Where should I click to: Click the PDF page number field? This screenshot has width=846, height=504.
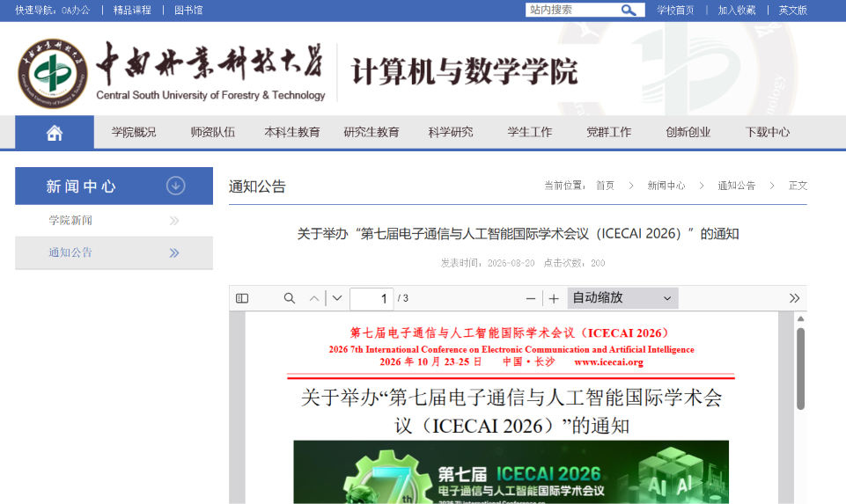coord(372,299)
